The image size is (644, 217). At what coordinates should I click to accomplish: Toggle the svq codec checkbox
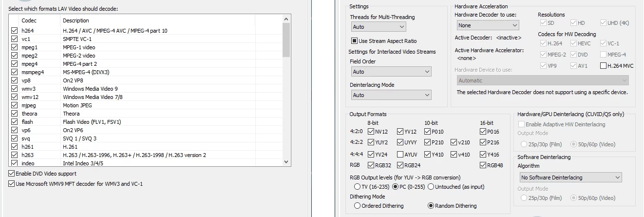(x=14, y=138)
